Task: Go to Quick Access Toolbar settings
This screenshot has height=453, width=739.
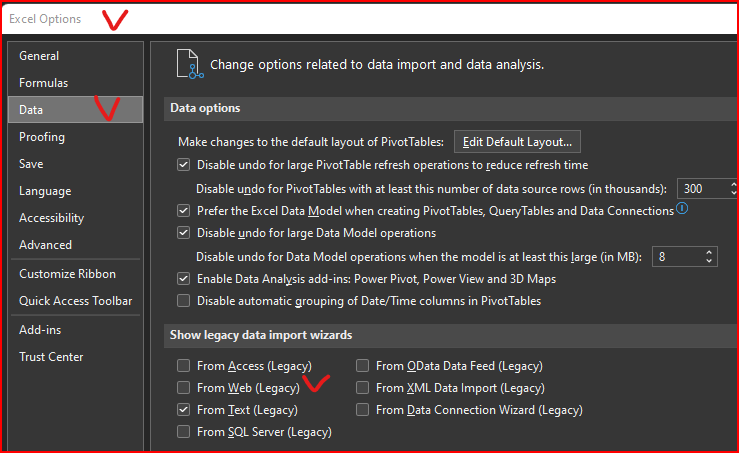Action: point(75,301)
